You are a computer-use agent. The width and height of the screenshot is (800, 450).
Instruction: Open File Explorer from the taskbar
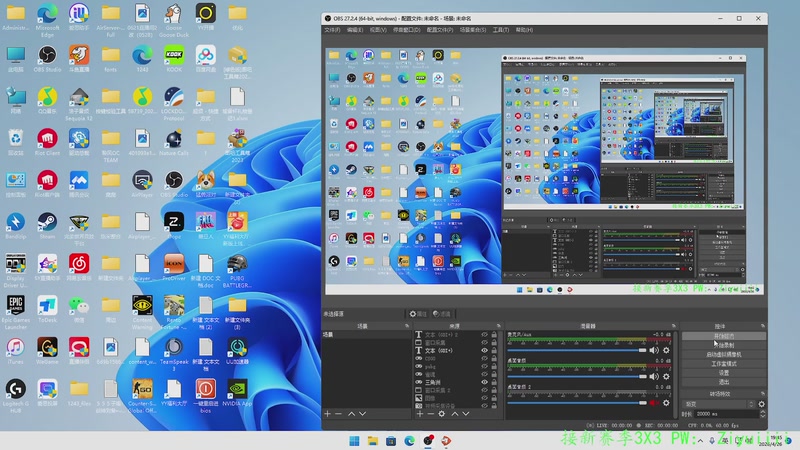pos(372,441)
